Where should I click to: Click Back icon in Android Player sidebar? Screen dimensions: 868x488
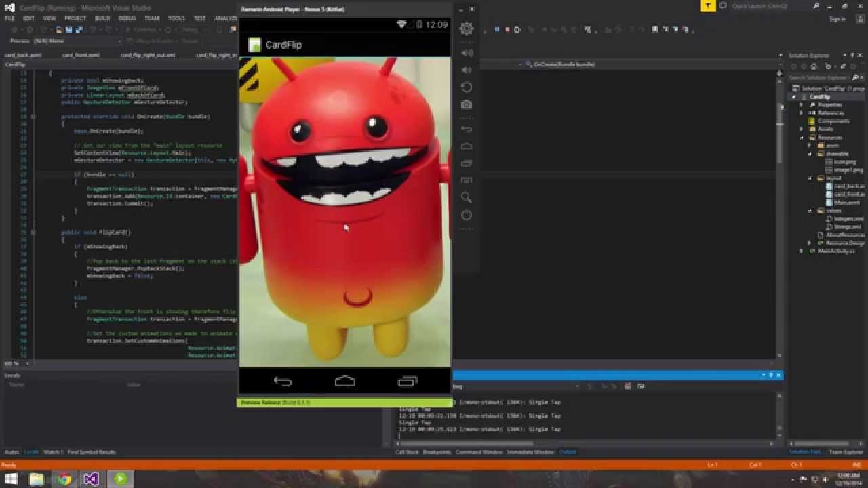pos(466,129)
